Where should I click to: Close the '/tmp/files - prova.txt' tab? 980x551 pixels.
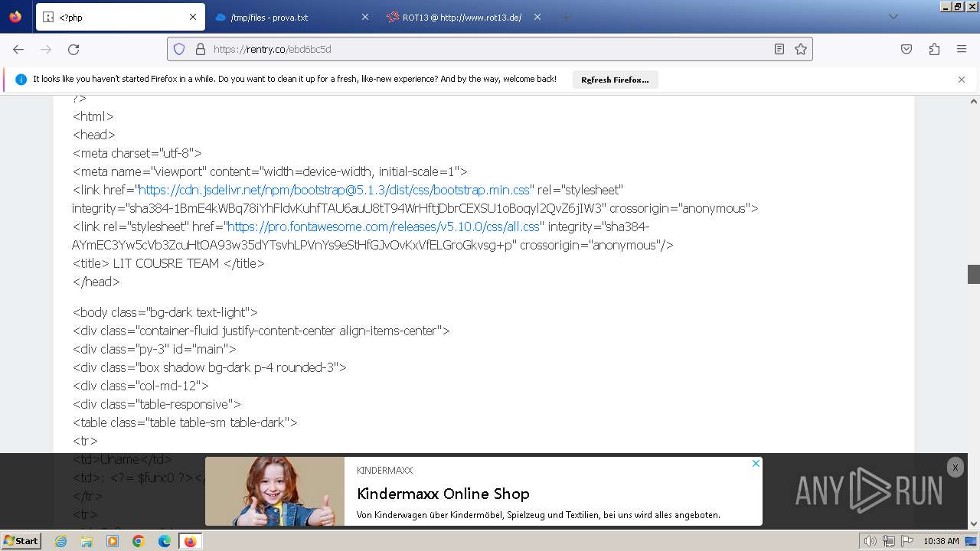[365, 17]
